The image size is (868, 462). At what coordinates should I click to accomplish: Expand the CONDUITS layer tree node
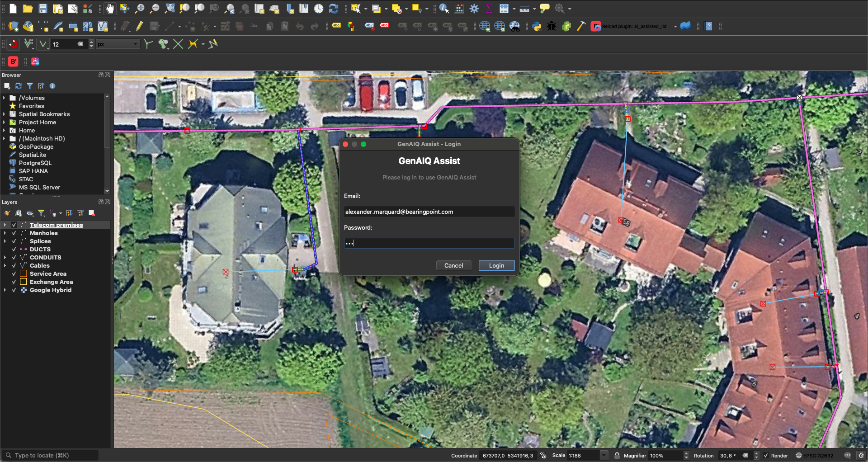[5, 258]
